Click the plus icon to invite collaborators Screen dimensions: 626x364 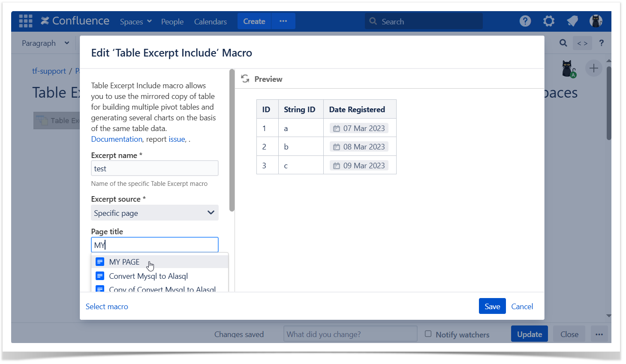click(x=594, y=68)
